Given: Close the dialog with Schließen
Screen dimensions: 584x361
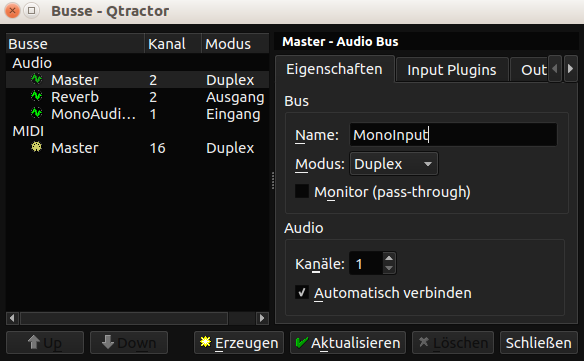Looking at the screenshot, I should [539, 342].
